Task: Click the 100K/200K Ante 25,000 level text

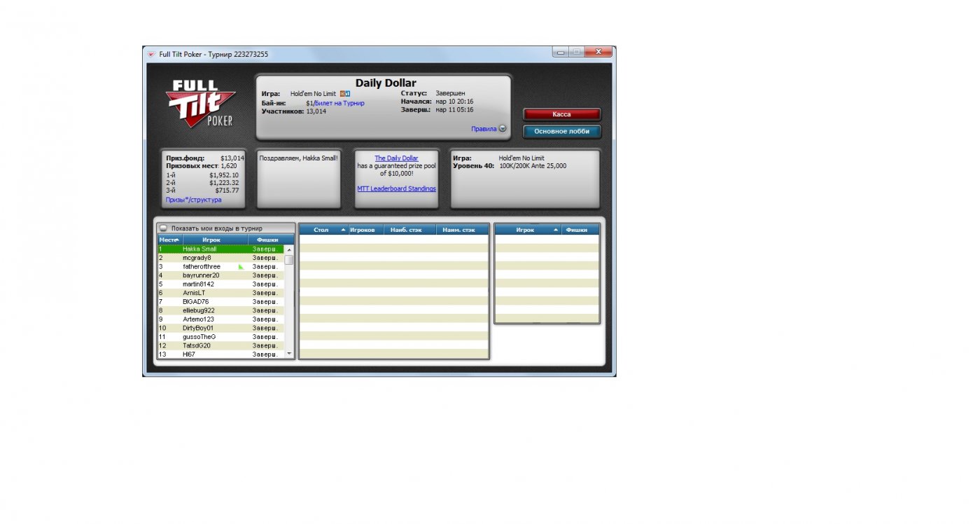Action: [x=533, y=166]
